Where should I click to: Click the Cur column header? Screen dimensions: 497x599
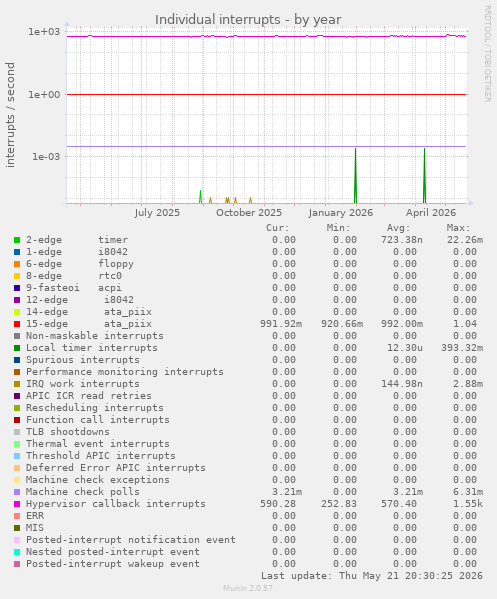(278, 228)
